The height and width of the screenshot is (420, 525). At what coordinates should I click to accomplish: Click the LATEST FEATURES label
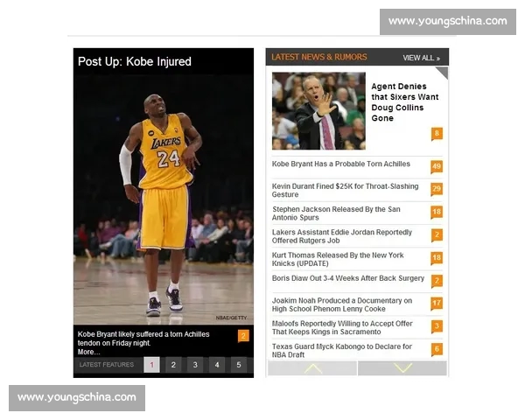(107, 364)
